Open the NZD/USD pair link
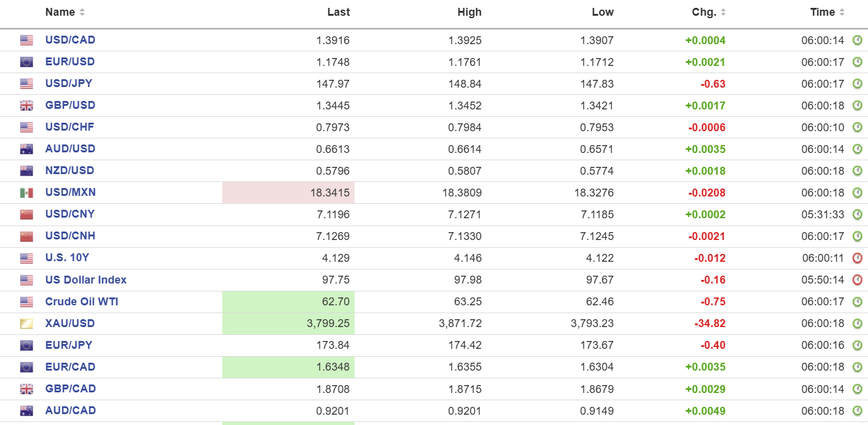 coord(70,170)
